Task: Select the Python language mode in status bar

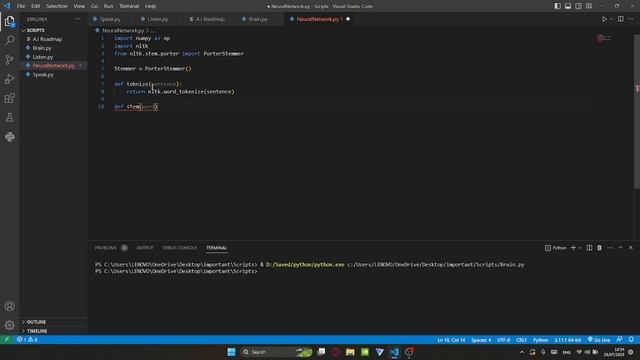Action: click(540, 340)
